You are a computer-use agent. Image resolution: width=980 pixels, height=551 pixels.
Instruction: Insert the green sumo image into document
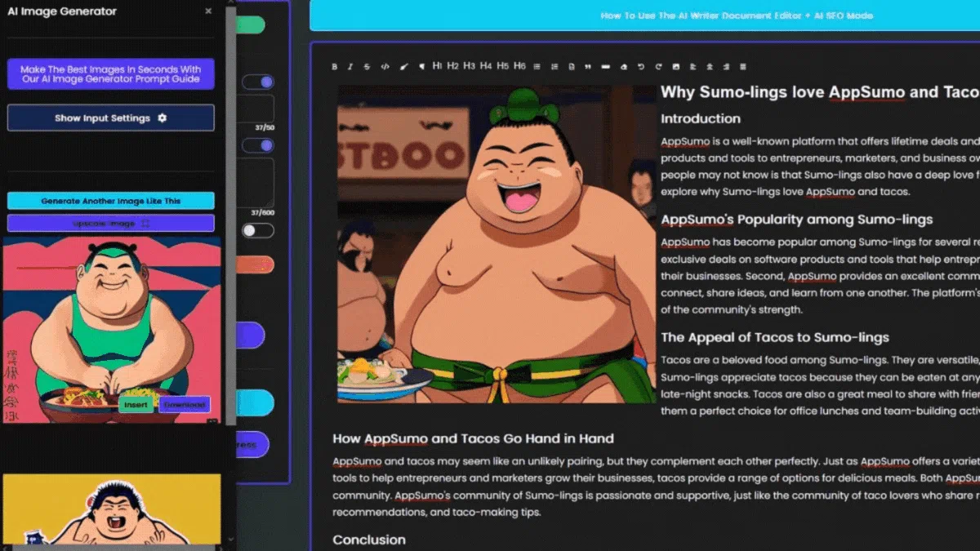pyautogui.click(x=136, y=405)
